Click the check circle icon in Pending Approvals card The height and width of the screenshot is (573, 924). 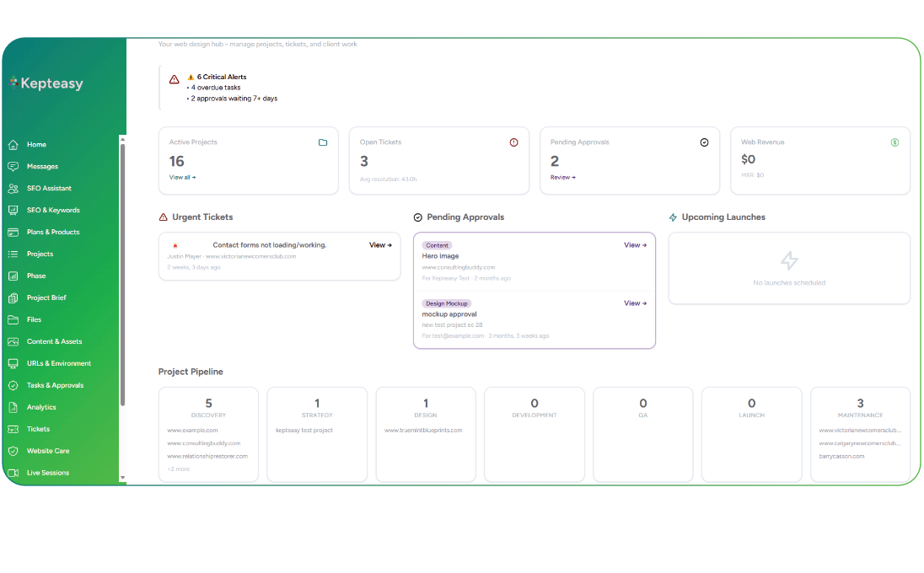click(x=704, y=142)
